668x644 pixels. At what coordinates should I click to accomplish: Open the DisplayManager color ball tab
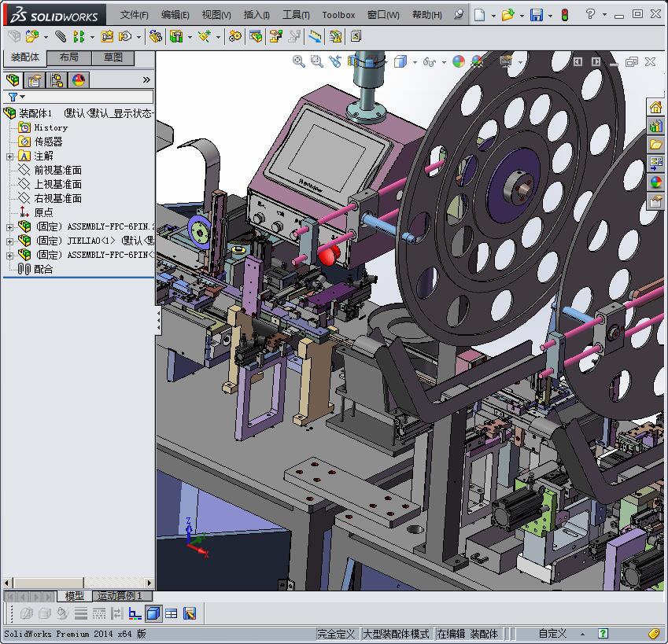78,80
